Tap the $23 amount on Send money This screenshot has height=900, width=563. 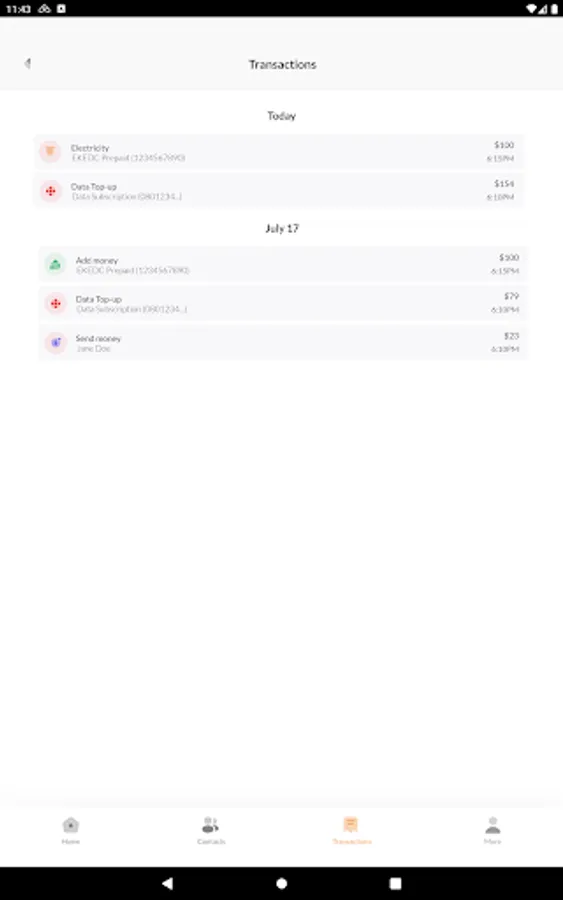511,336
